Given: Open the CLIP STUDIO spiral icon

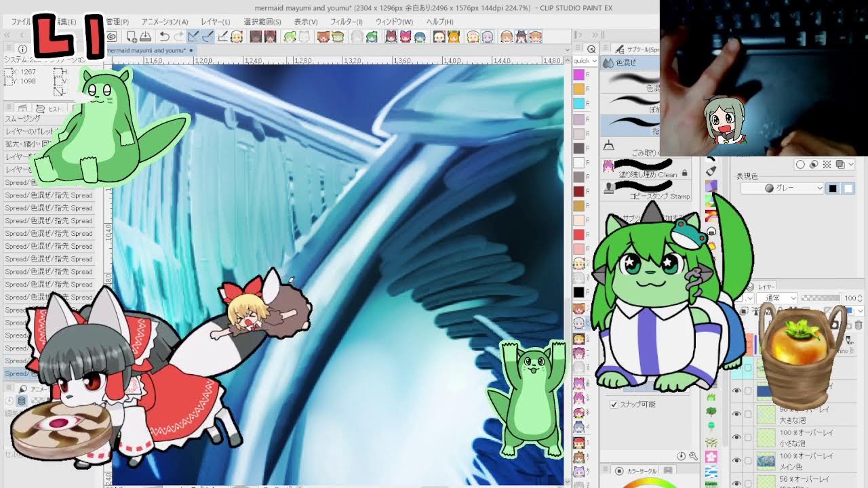Looking at the screenshot, I should point(112,37).
